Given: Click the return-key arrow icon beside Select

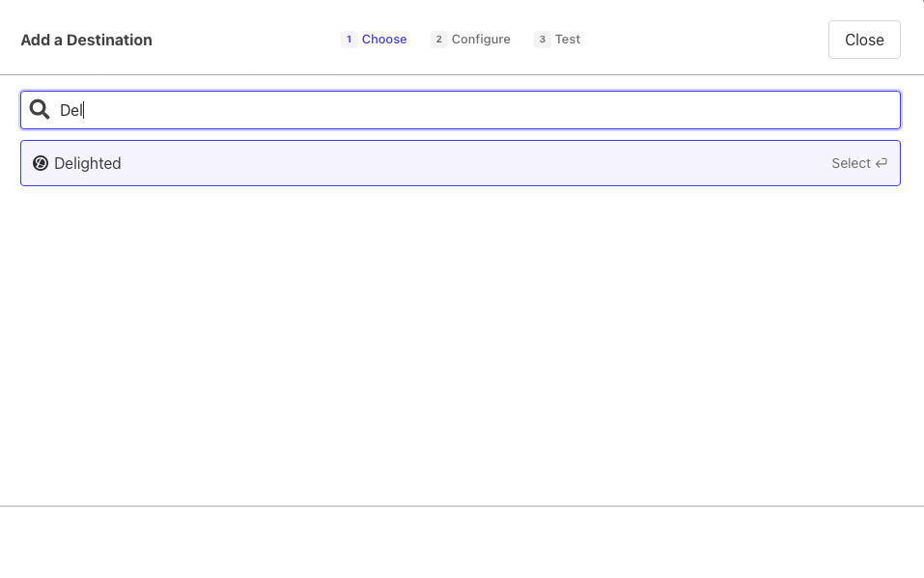Looking at the screenshot, I should click(881, 163).
